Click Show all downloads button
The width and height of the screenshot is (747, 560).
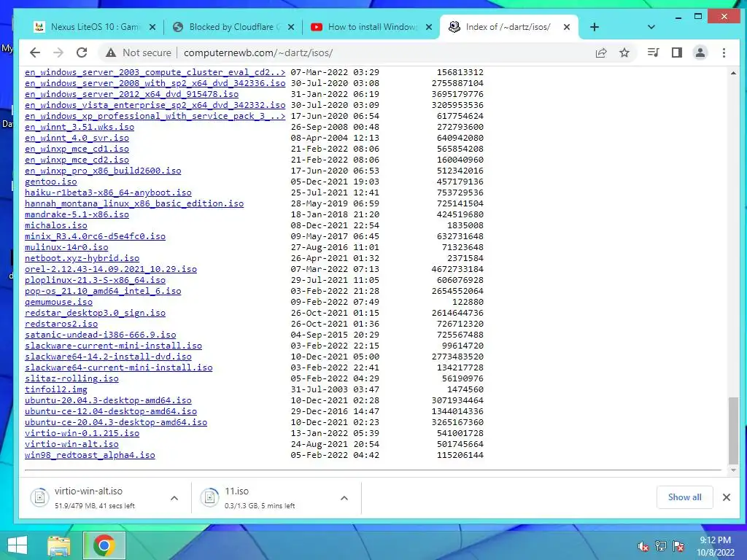point(684,497)
